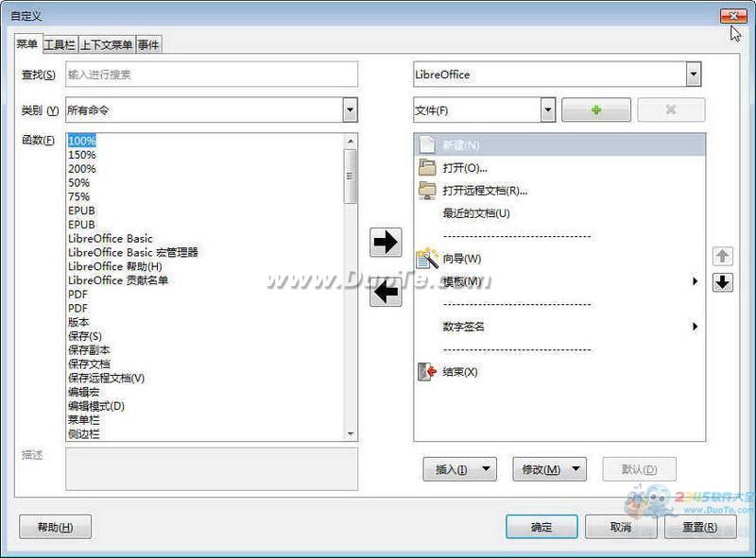This screenshot has width=756, height=558.
Task: Select 编辑宏 in the function list
Action: [x=84, y=392]
